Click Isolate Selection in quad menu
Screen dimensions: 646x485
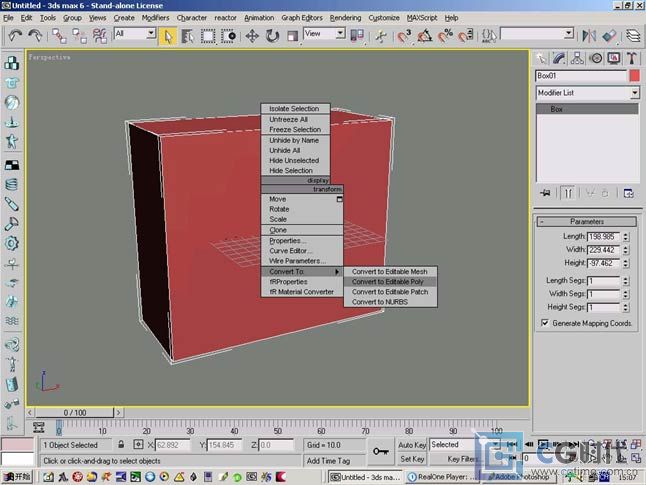(x=295, y=109)
